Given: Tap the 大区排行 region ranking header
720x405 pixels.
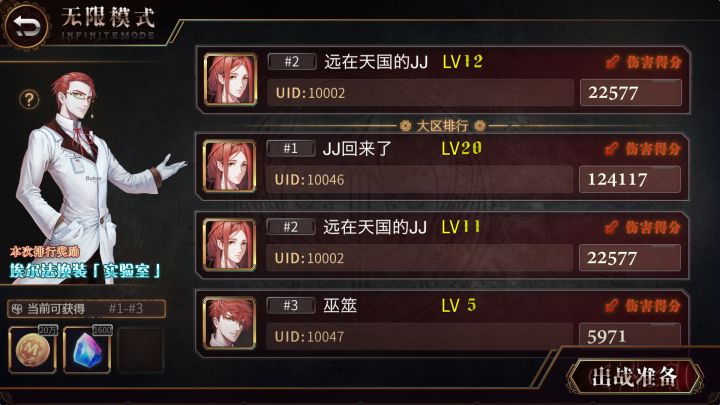Looking at the screenshot, I should 442,125.
